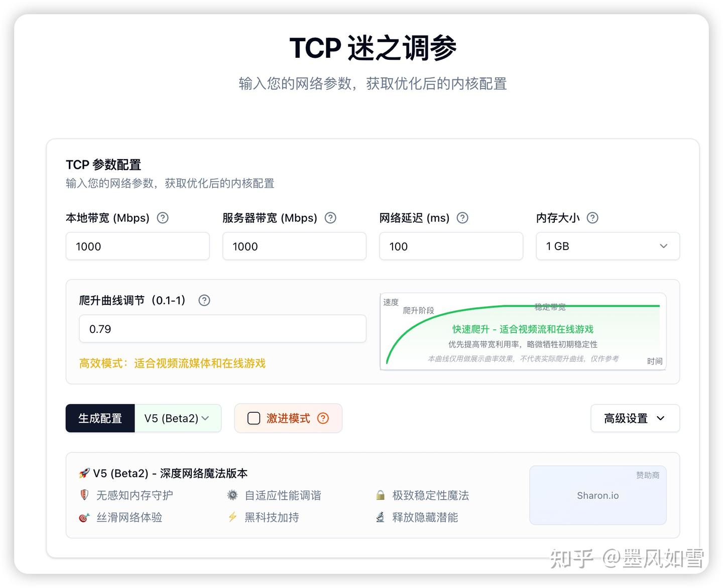Click the 生成配置 button
The image size is (723, 588).
tap(100, 418)
